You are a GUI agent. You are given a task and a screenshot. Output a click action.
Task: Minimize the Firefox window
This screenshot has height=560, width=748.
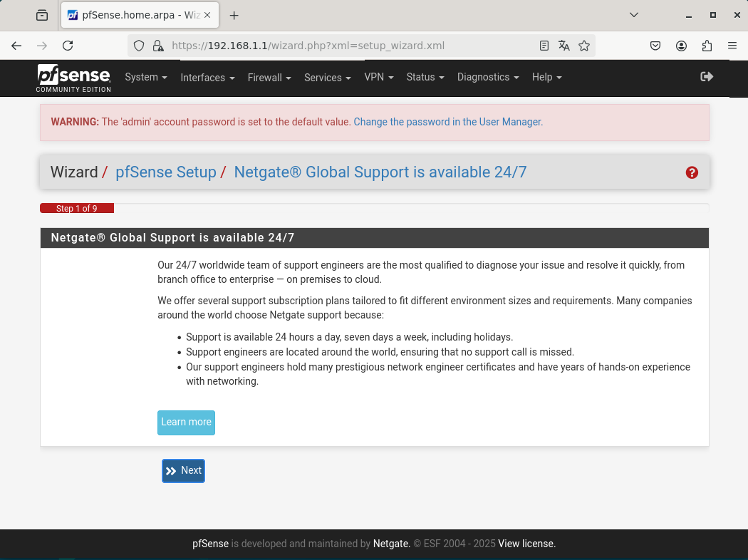point(688,15)
